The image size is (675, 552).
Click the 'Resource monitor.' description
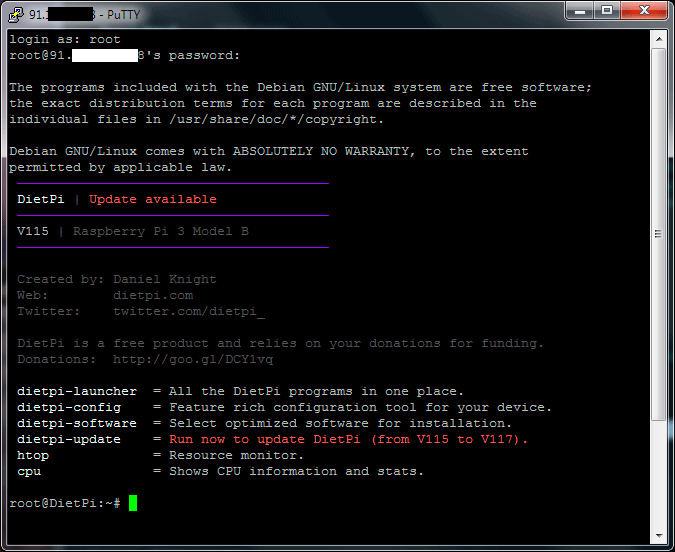(237, 455)
